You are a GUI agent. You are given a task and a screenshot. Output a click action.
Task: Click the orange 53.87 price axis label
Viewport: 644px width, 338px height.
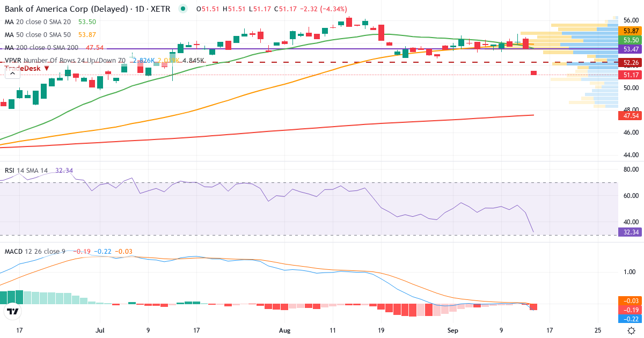(x=631, y=32)
